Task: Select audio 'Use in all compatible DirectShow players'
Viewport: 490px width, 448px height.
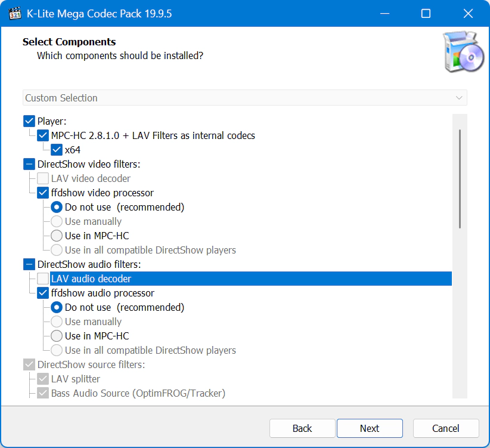Action: [57, 350]
